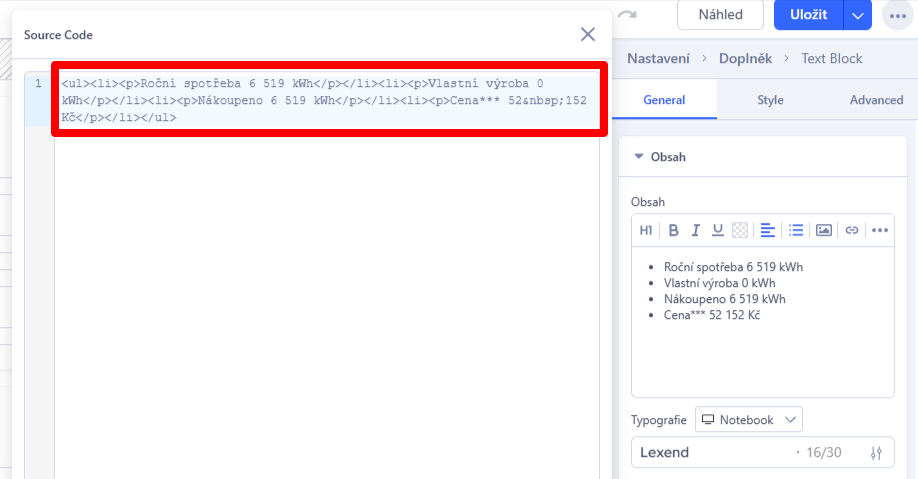Image resolution: width=918 pixels, height=479 pixels.
Task: Click the Source Code dialog title
Action: 58,35
